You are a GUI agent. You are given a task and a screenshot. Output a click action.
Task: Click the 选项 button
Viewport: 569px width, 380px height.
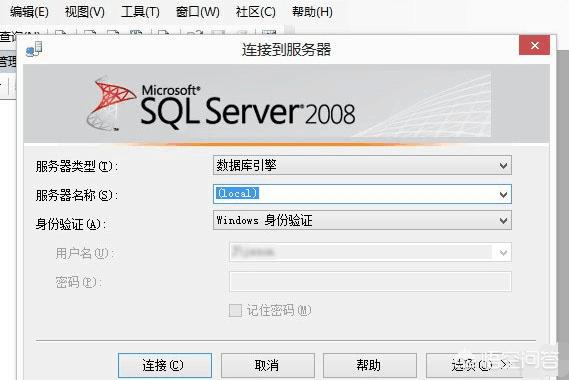click(x=474, y=365)
